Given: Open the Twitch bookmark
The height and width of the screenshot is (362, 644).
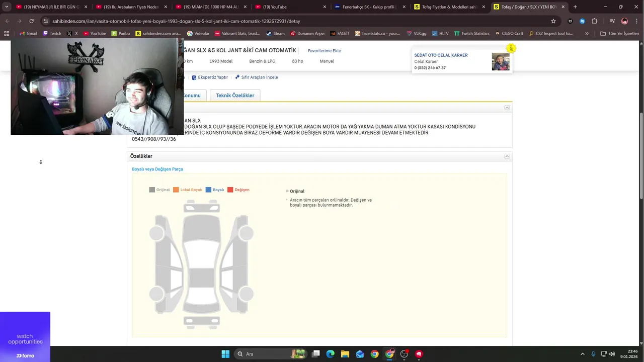Looking at the screenshot, I should coord(52,33).
